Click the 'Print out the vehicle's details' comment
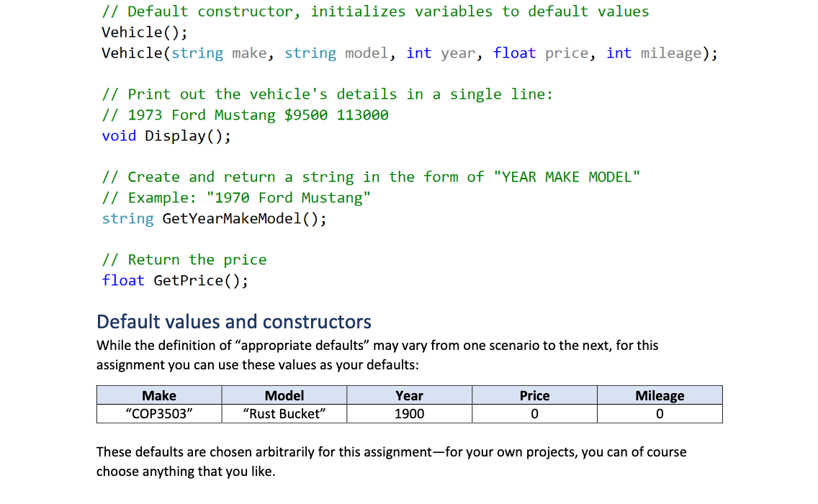818x504 pixels. click(327, 94)
